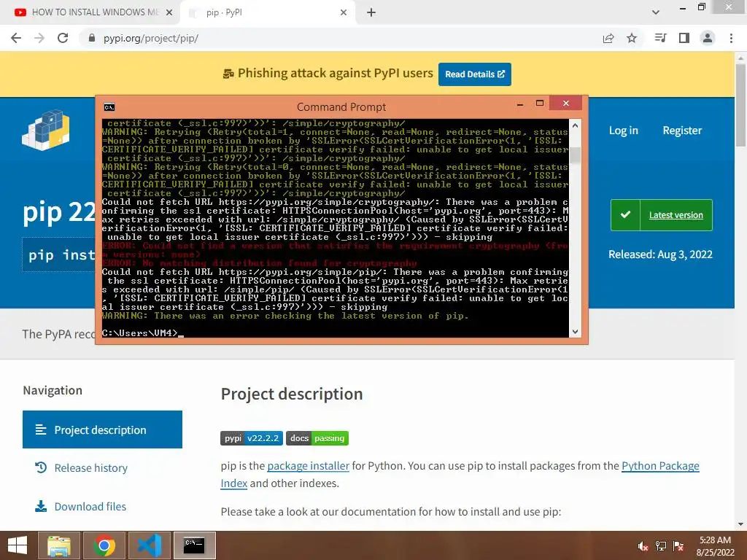747x560 pixels.
Task: Click the docs passing badge
Action: point(317,438)
